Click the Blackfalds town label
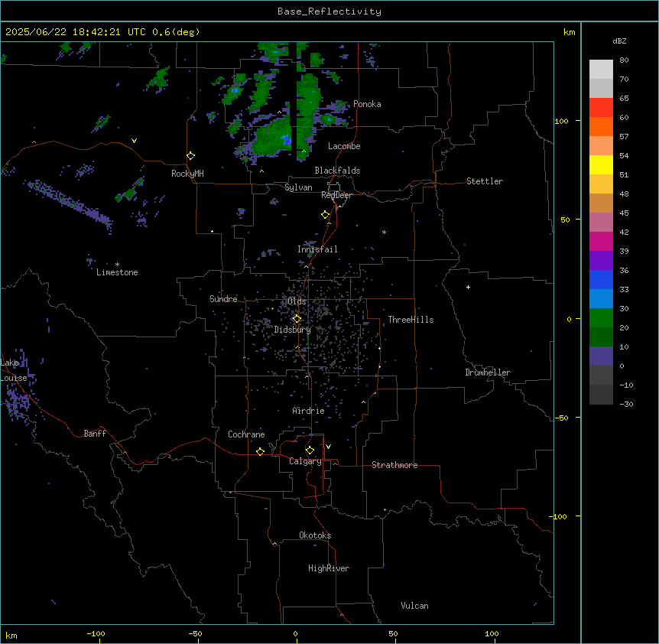Screen dimensions: 659x644 [x=337, y=171]
